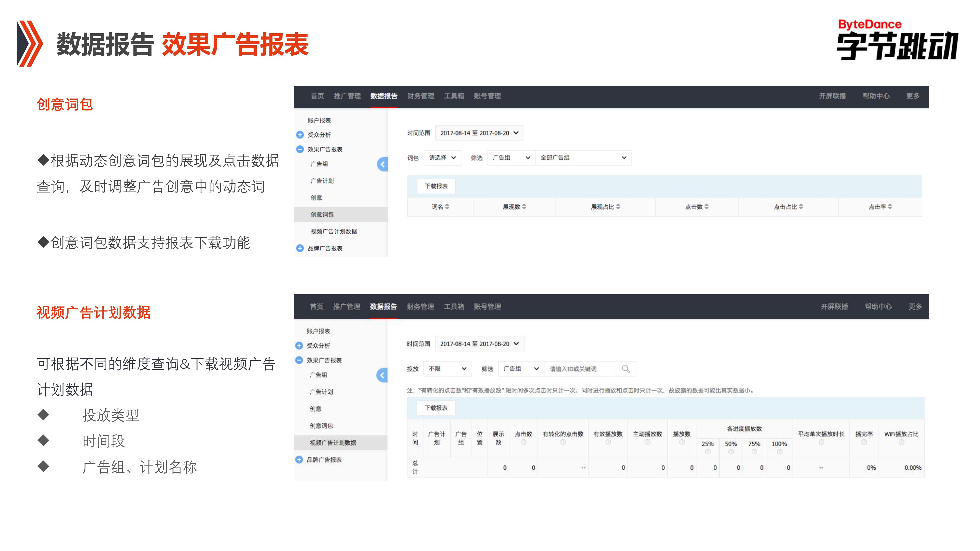The width and height of the screenshot is (980, 551).
Task: Expand 品牌广告报表 plus icon in top sidebar
Action: (x=300, y=248)
